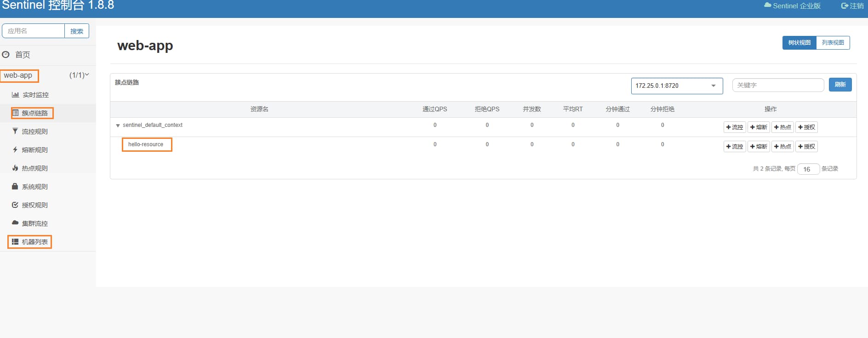868x338 pixels.
Task: Switch to 树状视图 view
Action: (799, 42)
